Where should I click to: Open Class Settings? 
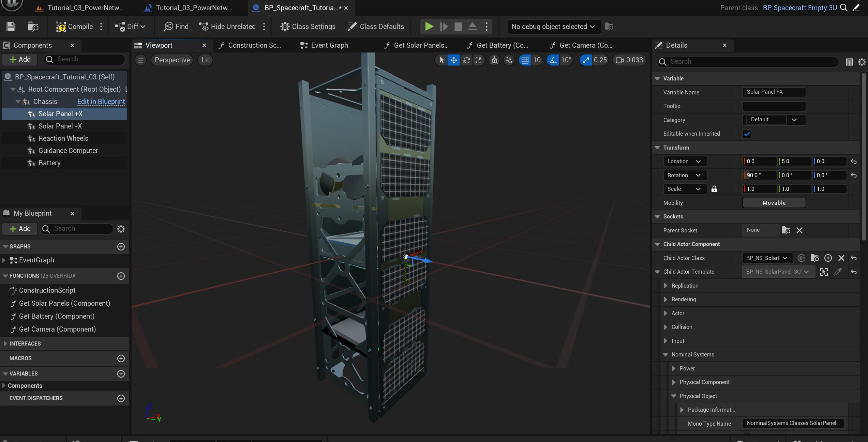(308, 27)
